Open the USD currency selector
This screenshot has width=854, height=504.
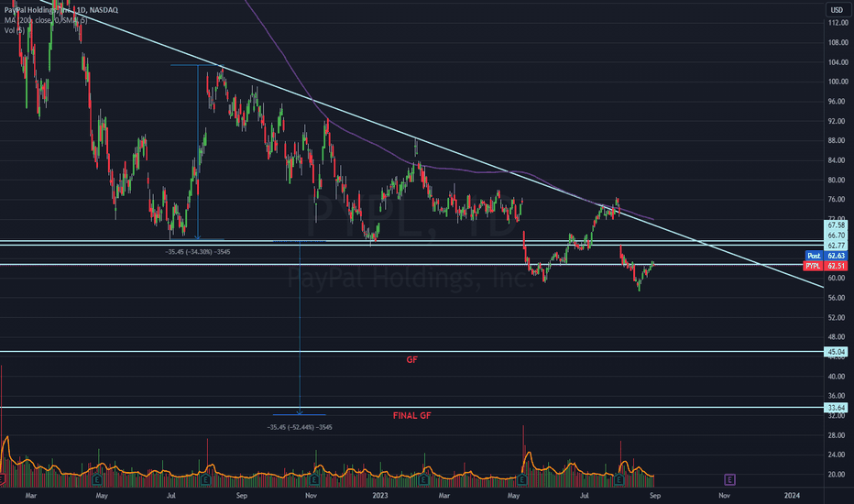point(837,10)
